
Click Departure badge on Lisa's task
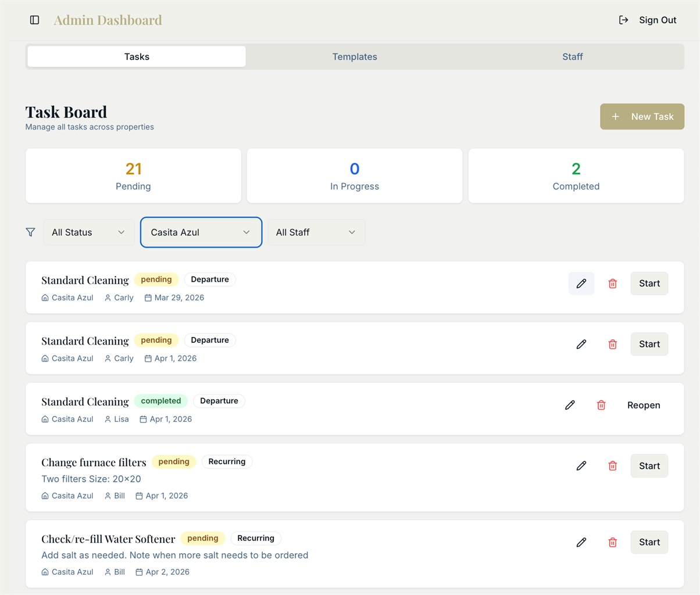click(x=219, y=401)
